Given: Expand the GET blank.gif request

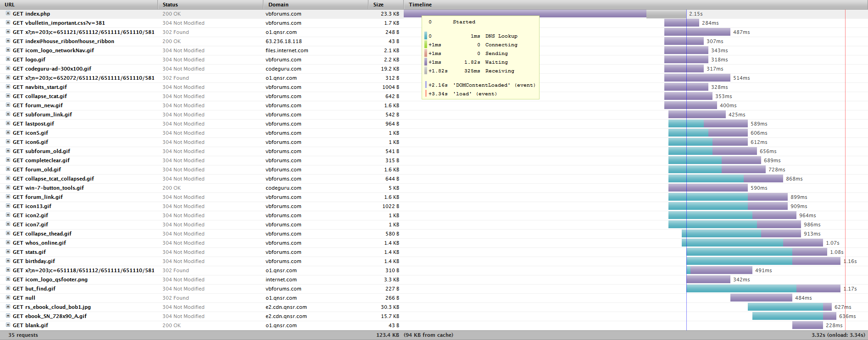Looking at the screenshot, I should [x=8, y=325].
